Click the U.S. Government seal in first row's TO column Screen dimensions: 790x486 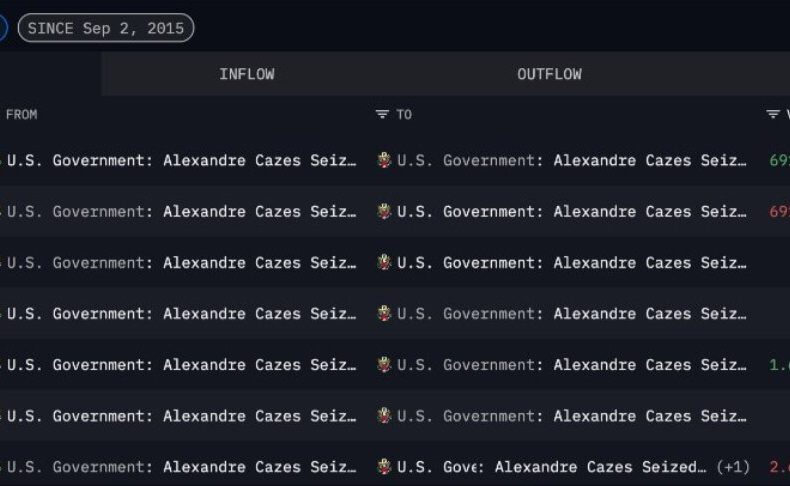[x=384, y=161]
